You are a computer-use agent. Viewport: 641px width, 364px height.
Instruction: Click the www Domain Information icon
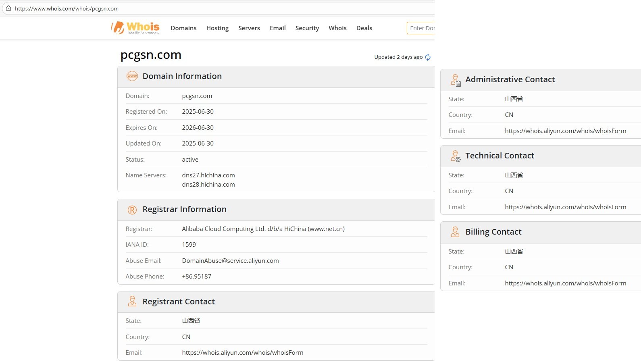point(132,76)
